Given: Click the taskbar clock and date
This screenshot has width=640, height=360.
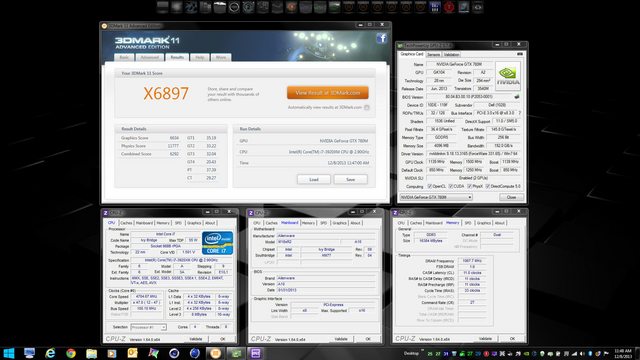Looking at the screenshot, I should coord(623,353).
